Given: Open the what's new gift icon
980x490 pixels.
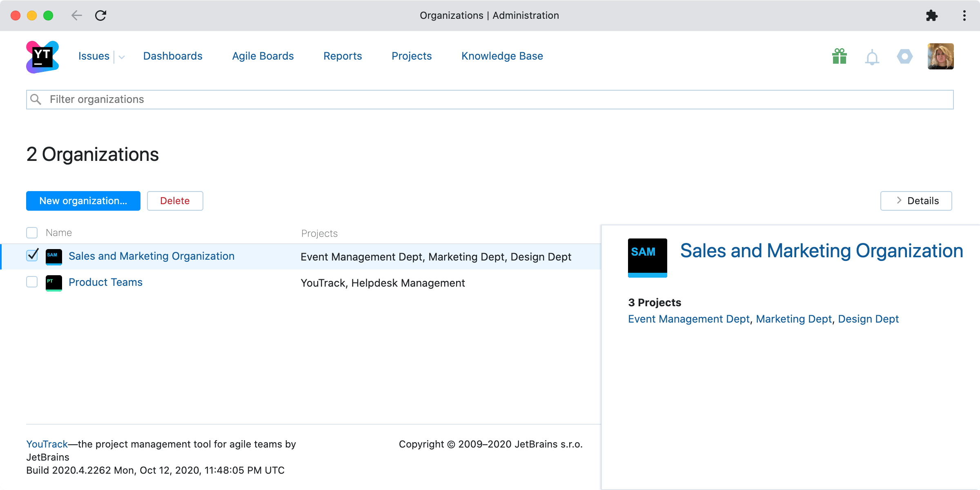Looking at the screenshot, I should point(839,56).
